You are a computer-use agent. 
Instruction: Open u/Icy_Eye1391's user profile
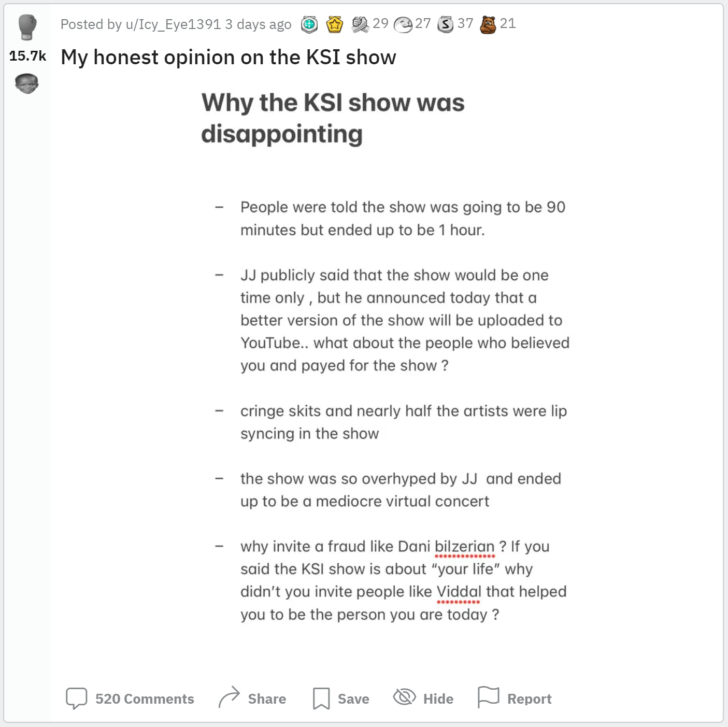click(173, 24)
